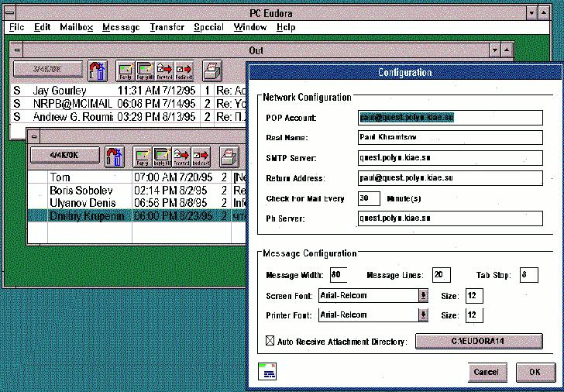This screenshot has height=392, width=564.
Task: Click printer icon in the 4/4K/0K mailbox toolbar
Action: pos(229,156)
